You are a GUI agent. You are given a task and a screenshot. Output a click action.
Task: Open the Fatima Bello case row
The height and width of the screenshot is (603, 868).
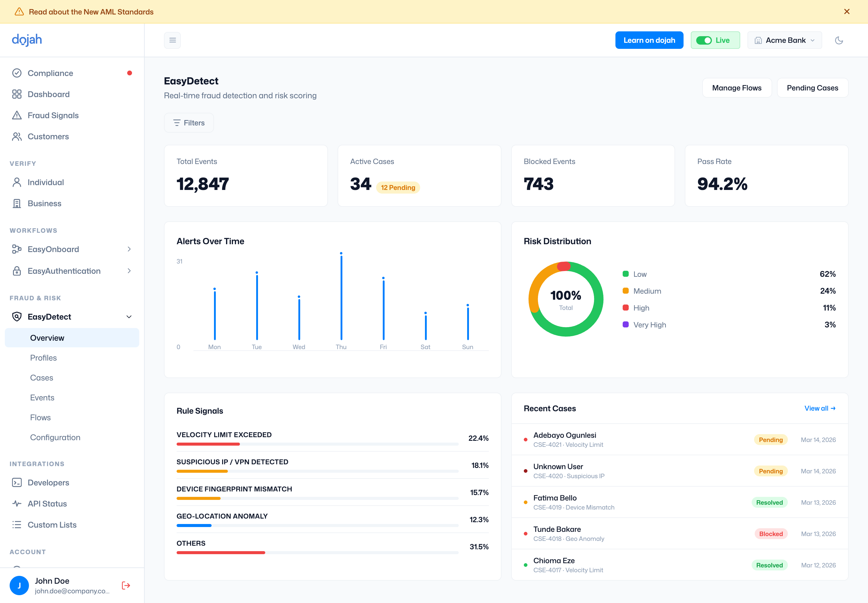[680, 503]
